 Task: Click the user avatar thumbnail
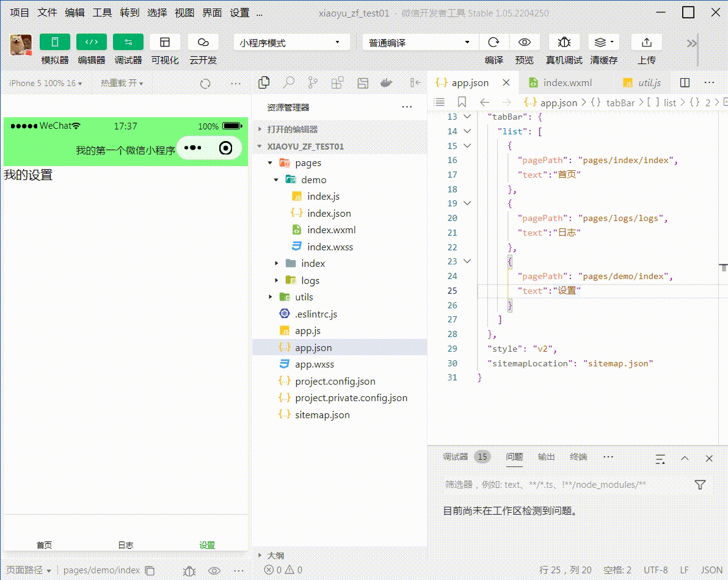pos(21,45)
